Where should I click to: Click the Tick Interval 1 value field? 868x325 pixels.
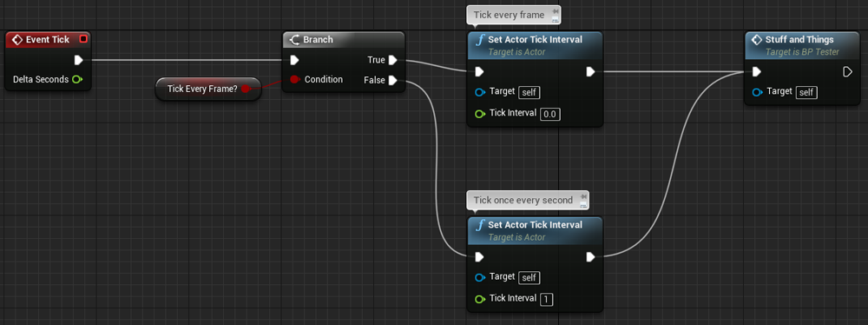[546, 300]
